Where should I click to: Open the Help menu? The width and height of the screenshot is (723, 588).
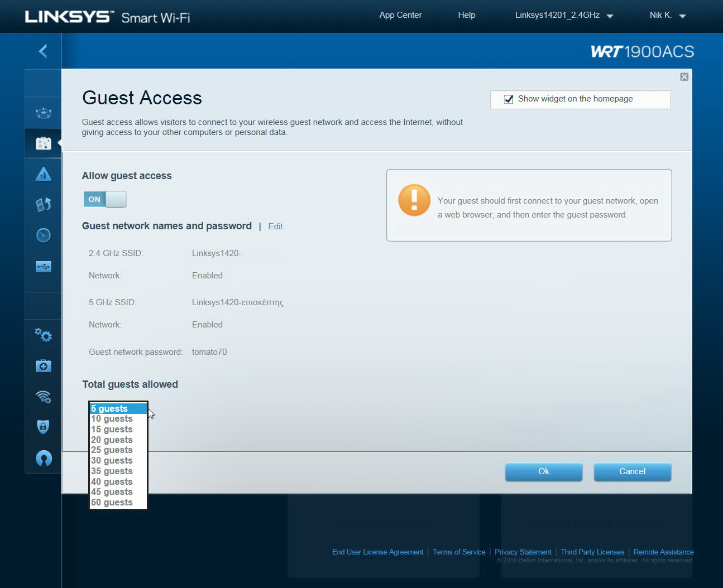(467, 15)
